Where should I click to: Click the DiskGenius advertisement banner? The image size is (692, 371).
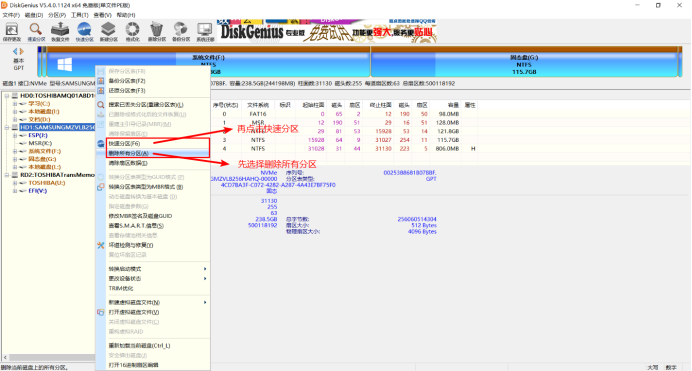coord(327,31)
